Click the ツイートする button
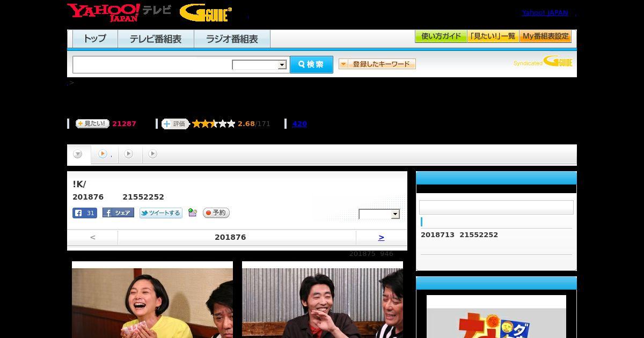Viewport: 644px width, 338px height. (x=161, y=213)
